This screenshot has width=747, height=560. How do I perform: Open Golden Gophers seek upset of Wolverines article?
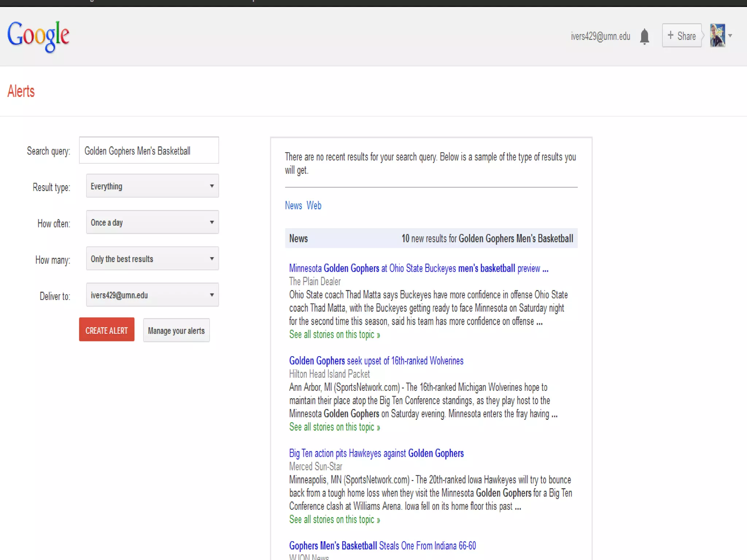tap(376, 361)
